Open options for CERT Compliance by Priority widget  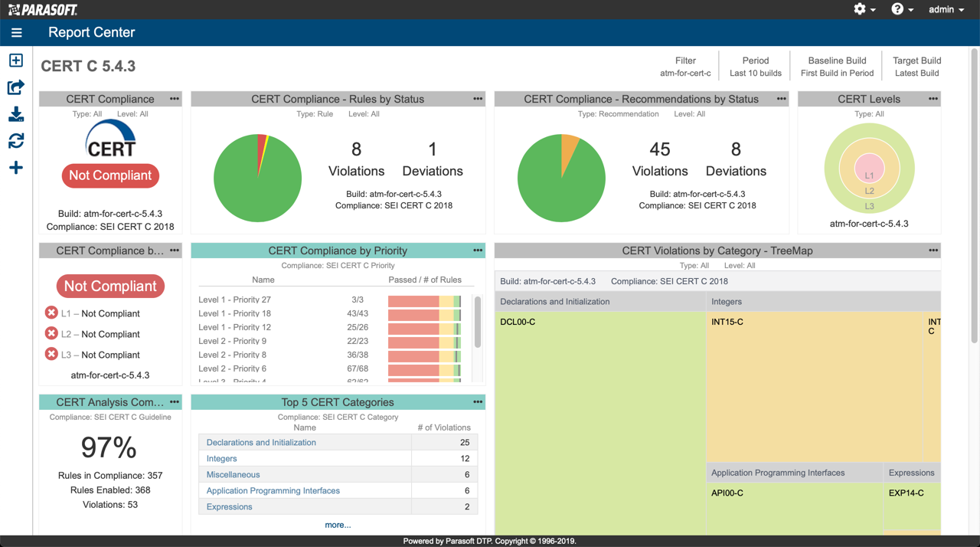point(478,251)
